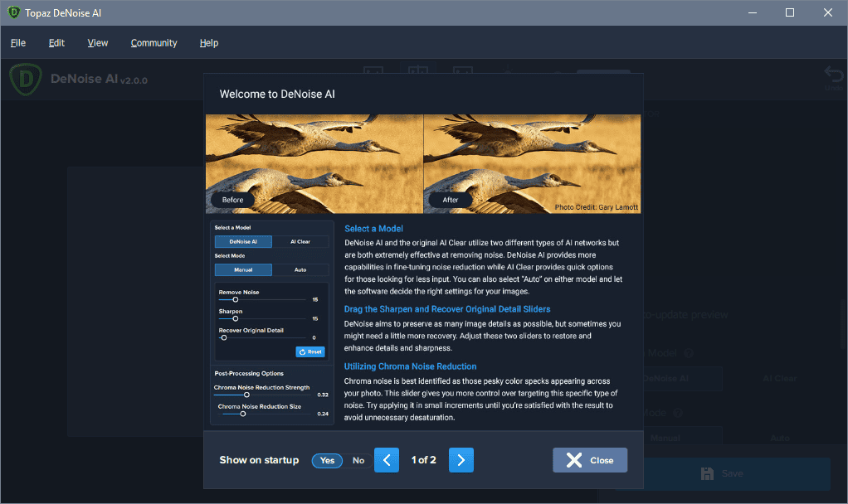Open the Help menu
Image resolution: width=848 pixels, height=504 pixels.
(209, 42)
